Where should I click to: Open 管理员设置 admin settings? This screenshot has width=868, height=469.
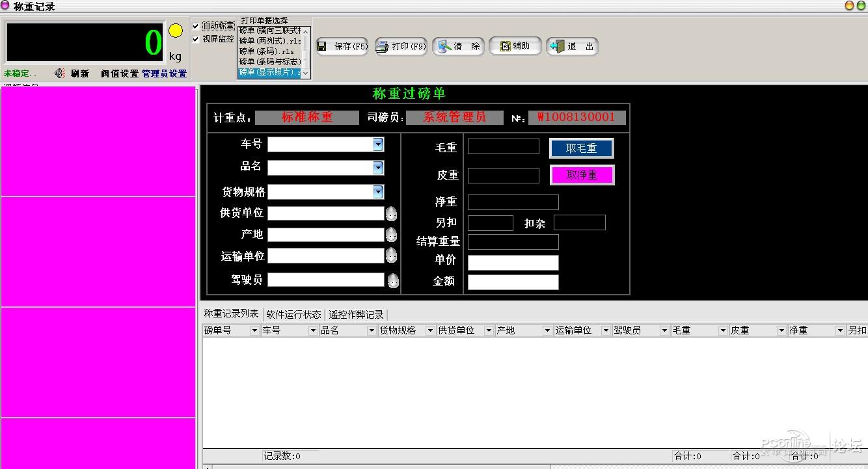165,74
